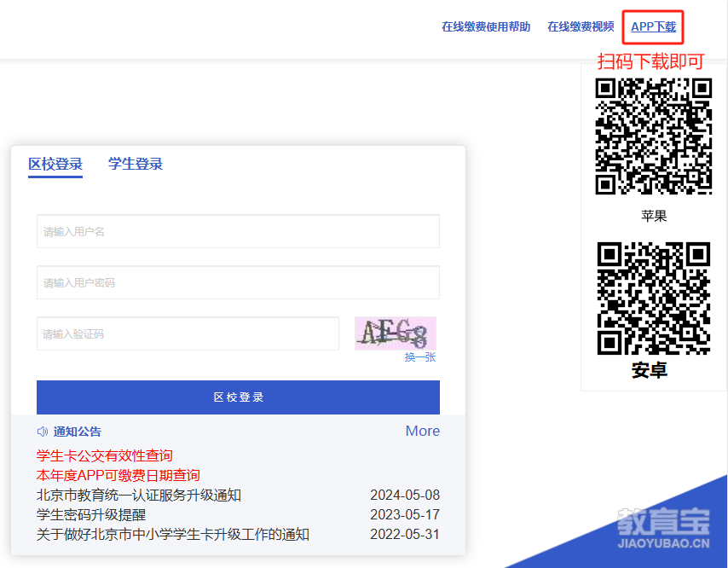Click 换一张 to refresh the captcha
This screenshot has height=568, width=728.
[420, 357]
